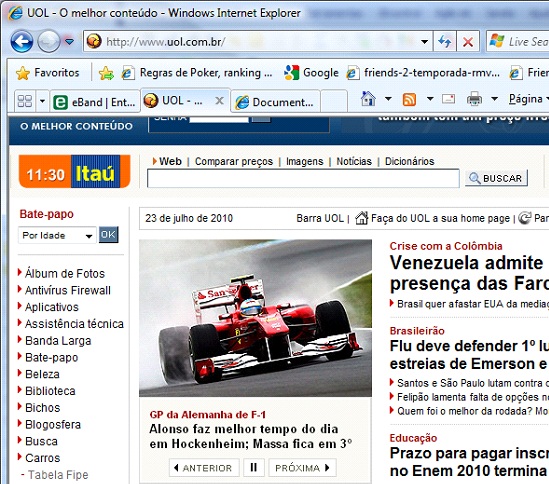
Task: Switch to the eBand tab
Action: pyautogui.click(x=95, y=102)
